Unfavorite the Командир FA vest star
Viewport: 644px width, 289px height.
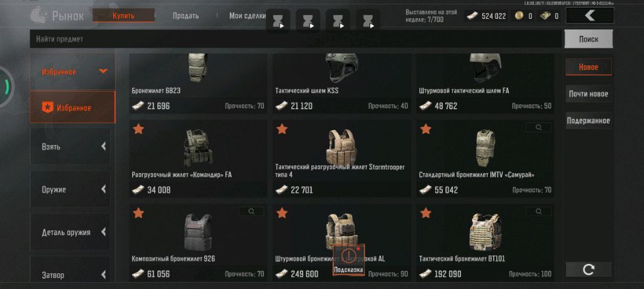coord(138,129)
